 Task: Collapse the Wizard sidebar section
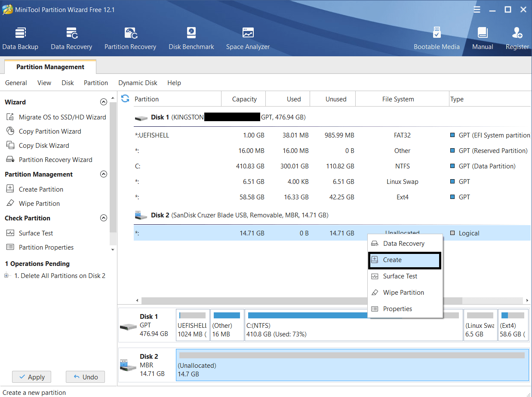click(x=103, y=102)
